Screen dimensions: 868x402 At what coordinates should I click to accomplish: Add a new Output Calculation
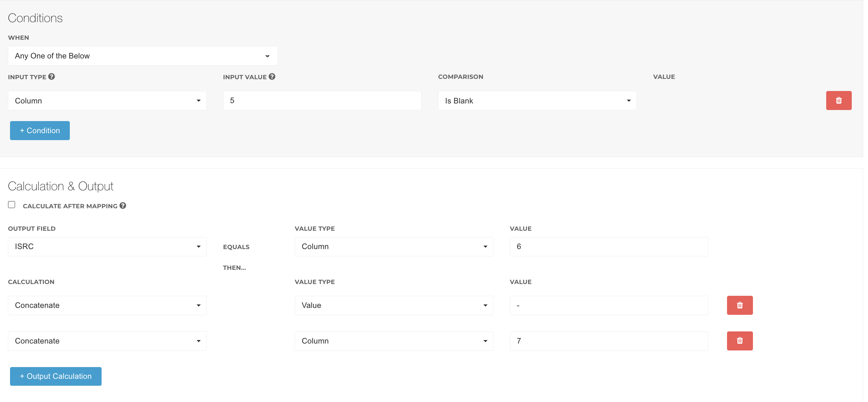(x=56, y=376)
